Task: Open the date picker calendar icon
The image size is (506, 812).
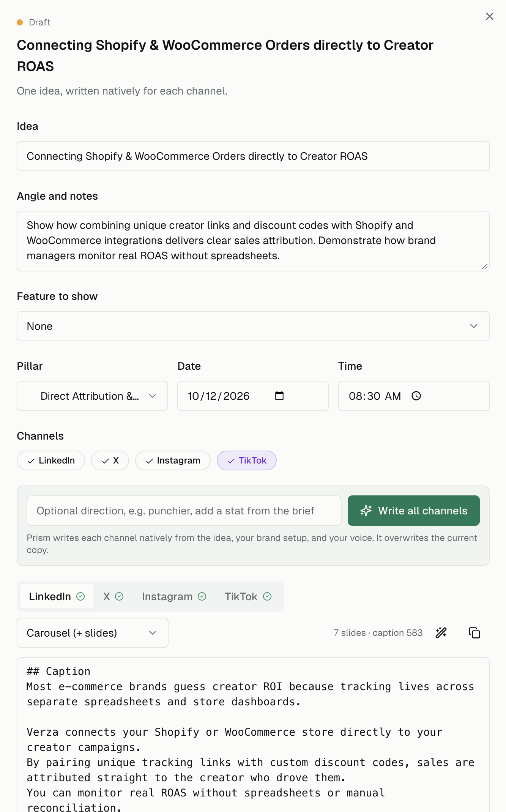Action: point(279,396)
